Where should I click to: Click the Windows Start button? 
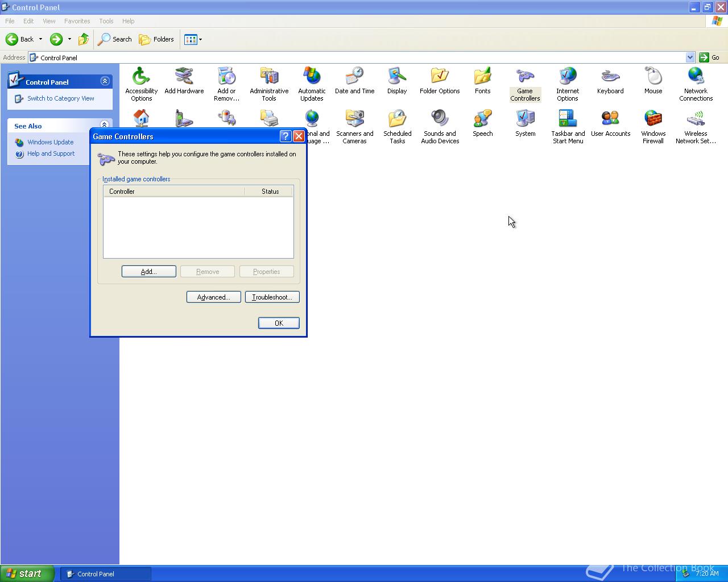27,573
